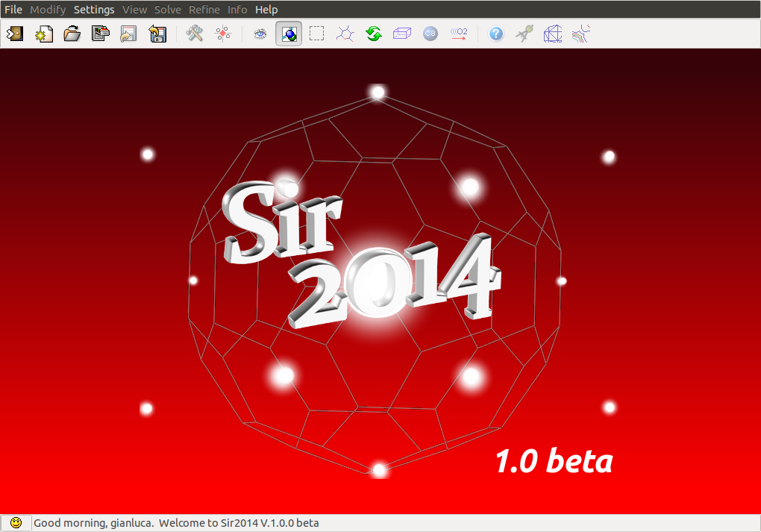The width and height of the screenshot is (761, 532).
Task: Click the exit door icon in the toolbar
Action: [x=15, y=34]
